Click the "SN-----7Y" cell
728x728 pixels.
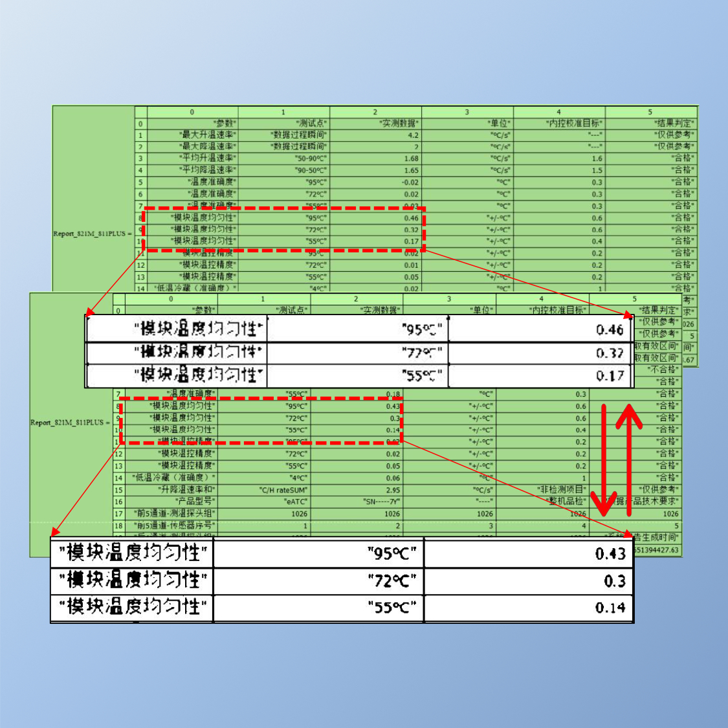click(x=357, y=502)
